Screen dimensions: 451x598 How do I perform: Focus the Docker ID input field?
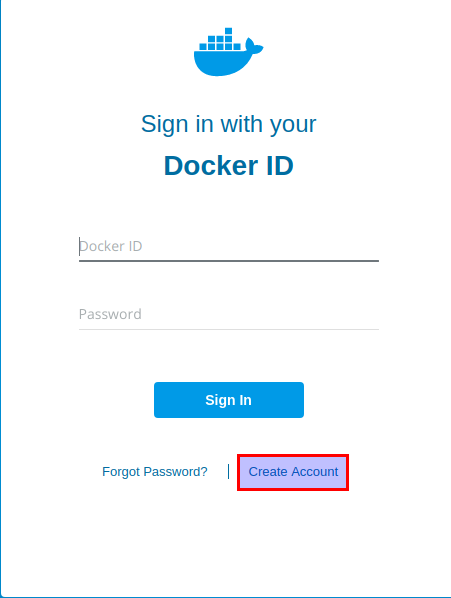tap(229, 246)
